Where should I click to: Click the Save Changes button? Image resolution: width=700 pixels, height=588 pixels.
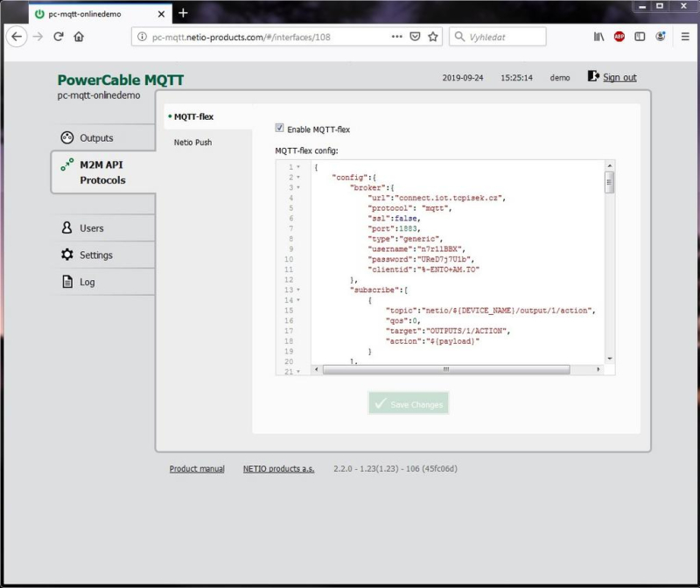click(409, 403)
